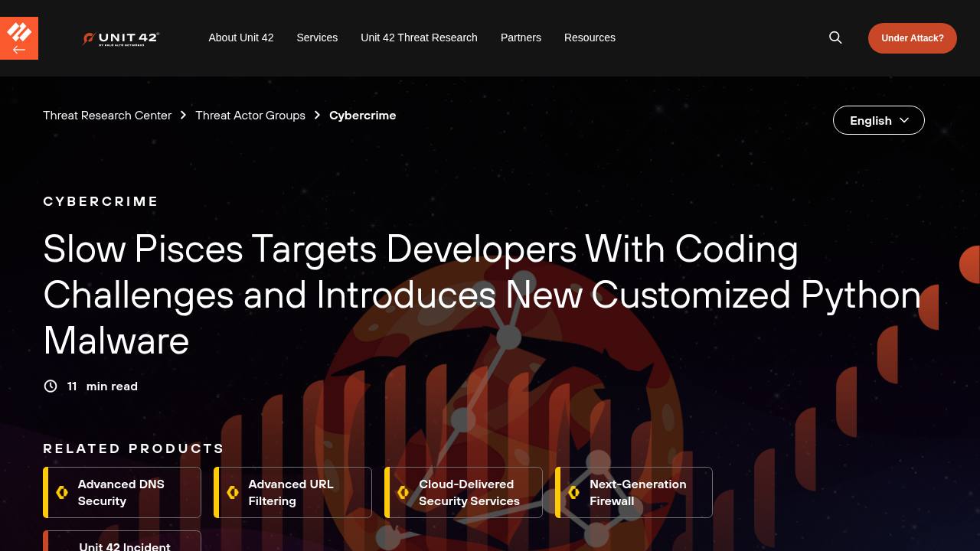Screen dimensions: 980x551
Task: Click the Palo Alto Networks back logo
Action: pyautogui.click(x=19, y=38)
